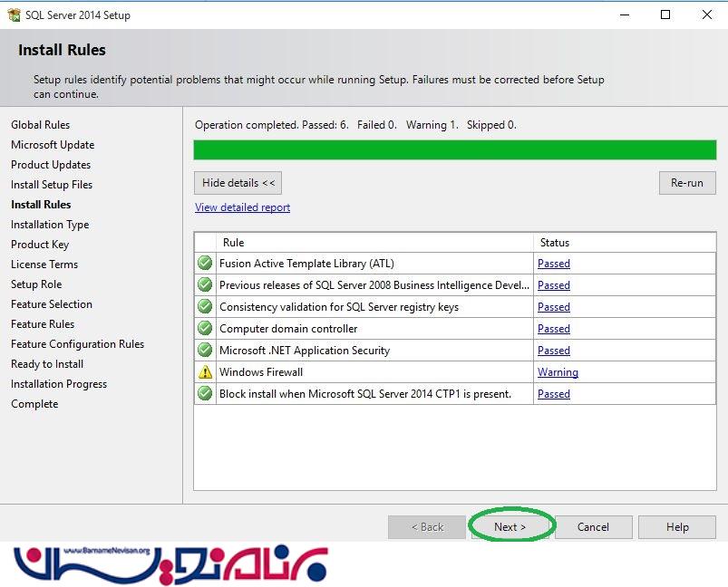Viewport: 728px width, 587px height.
Task: Close the SQL Server 2014 Setup window
Action: point(706,14)
